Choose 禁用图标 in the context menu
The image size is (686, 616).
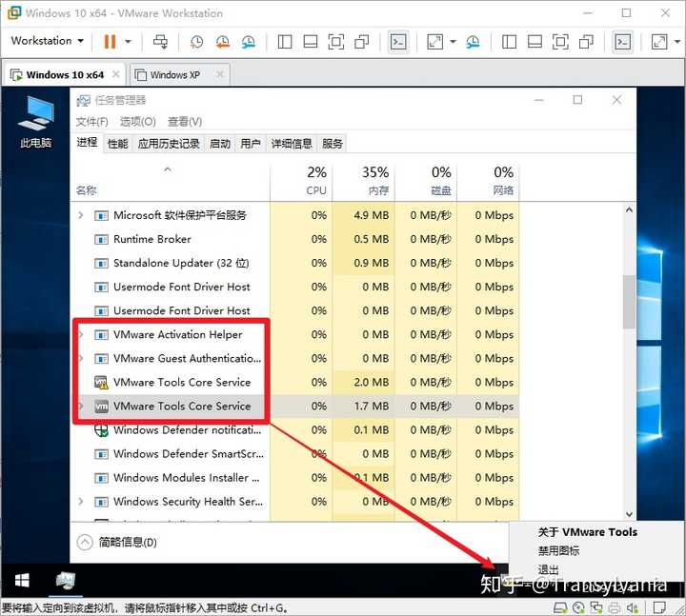point(558,551)
